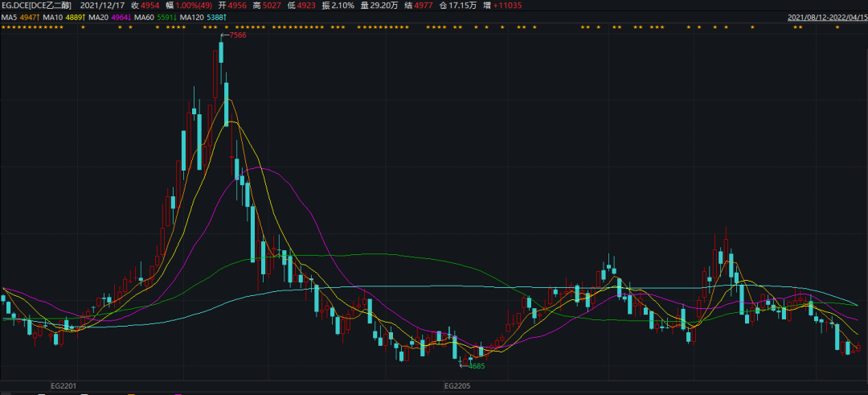The height and width of the screenshot is (395, 868).
Task: Click the 4685 low price marker
Action: click(477, 366)
